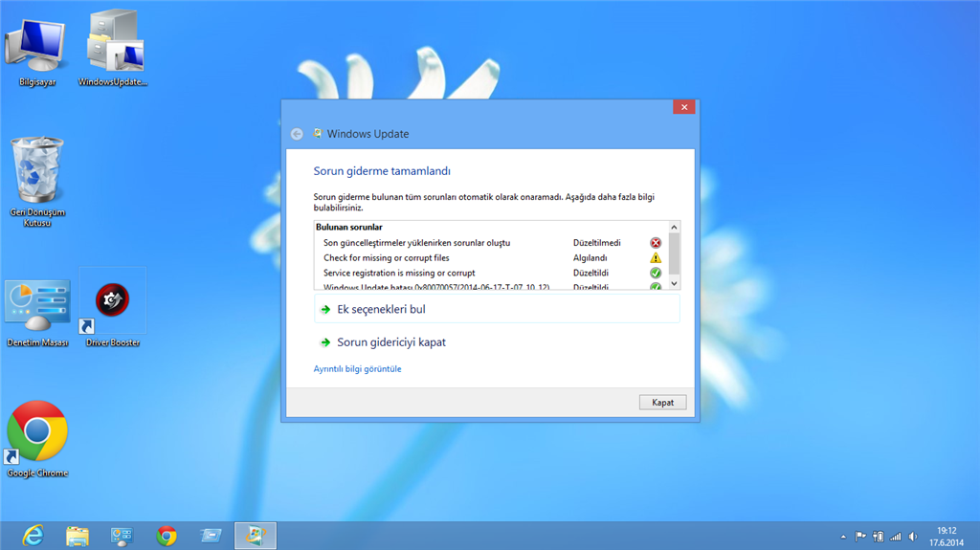
Task: Open the WindowsUpdate desktop icon
Action: (113, 48)
